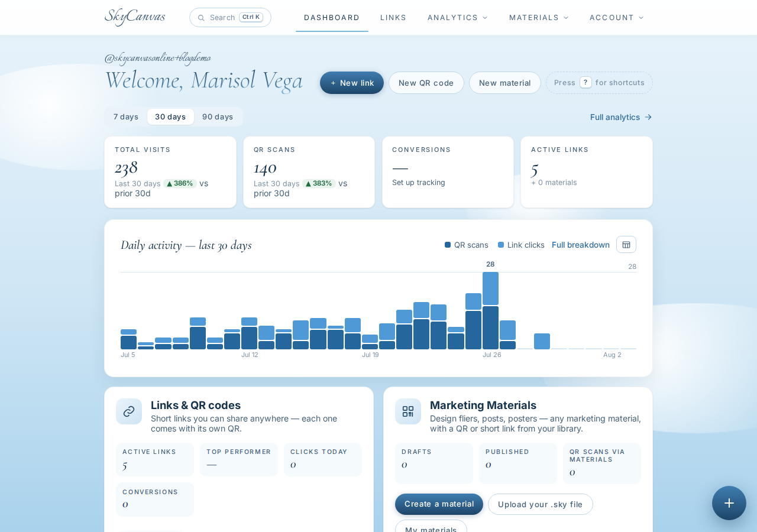Click the search magnifier icon

pos(201,18)
